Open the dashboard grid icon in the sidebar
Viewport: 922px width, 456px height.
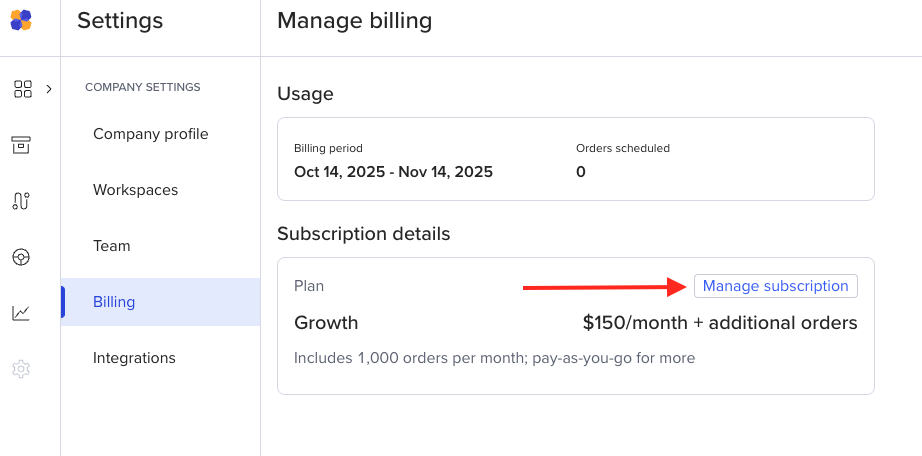[22, 89]
